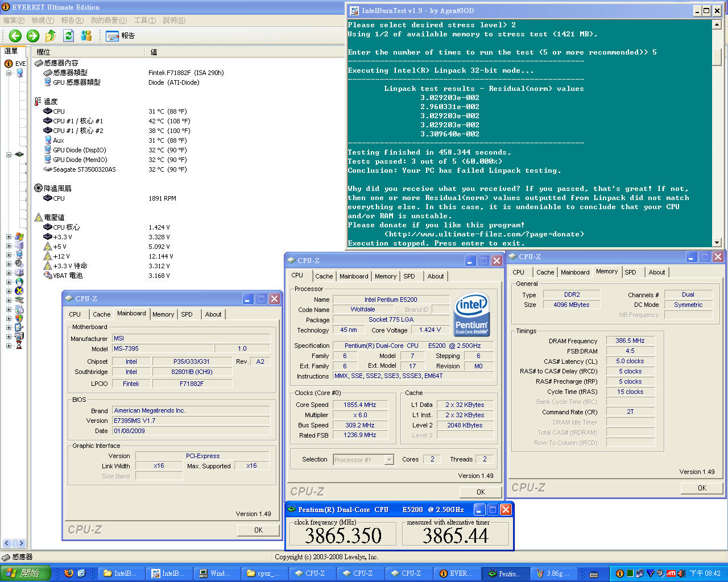Click the ATI icon in the system tray

(671, 573)
